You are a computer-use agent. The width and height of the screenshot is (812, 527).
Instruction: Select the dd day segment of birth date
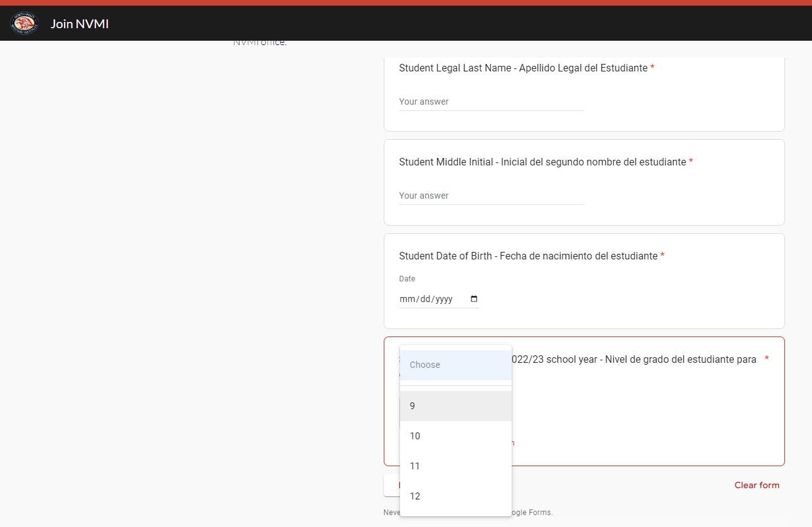pos(426,299)
